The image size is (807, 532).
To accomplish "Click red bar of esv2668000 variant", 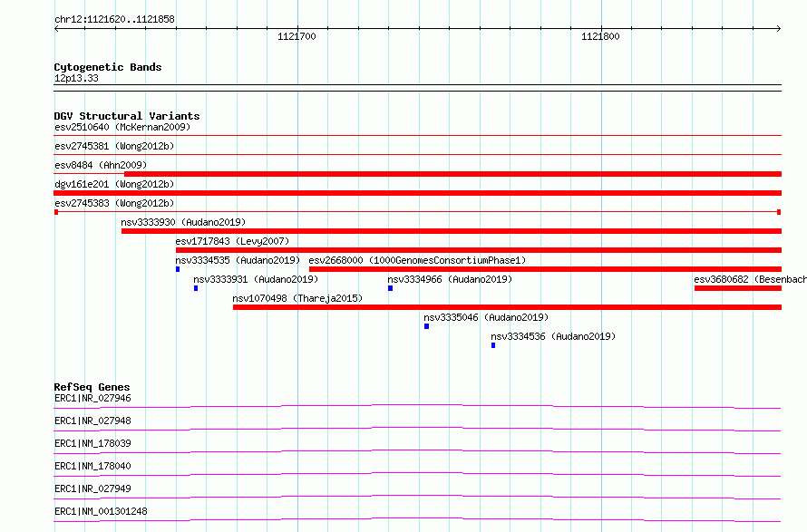I will [x=545, y=269].
